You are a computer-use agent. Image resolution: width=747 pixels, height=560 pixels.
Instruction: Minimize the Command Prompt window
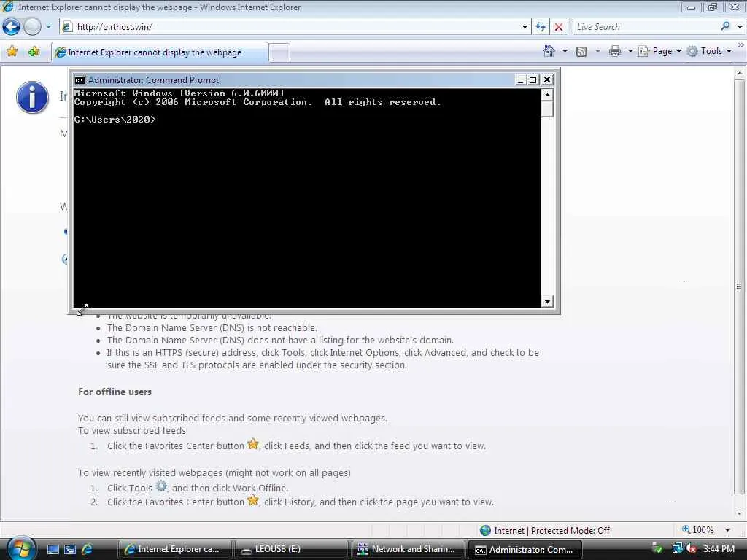tap(520, 80)
